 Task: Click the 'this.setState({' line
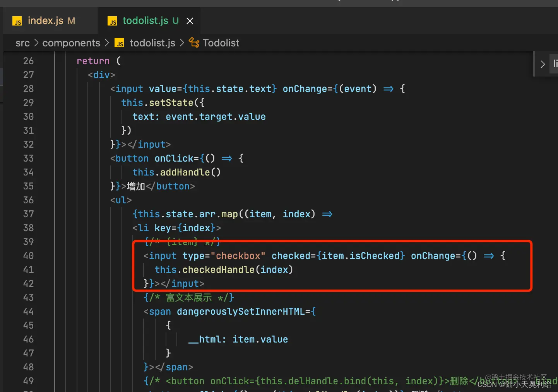click(x=163, y=103)
